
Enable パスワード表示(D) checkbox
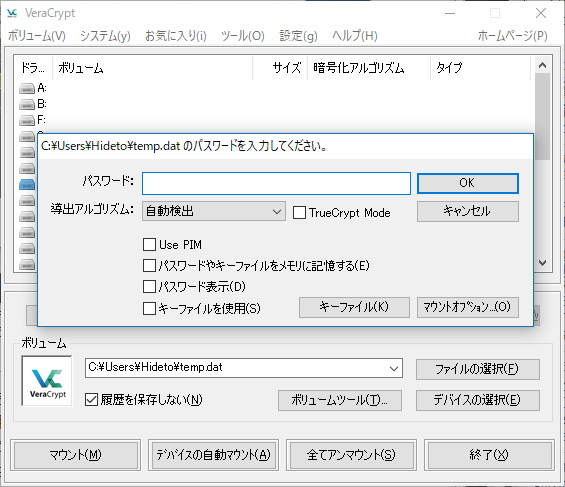(150, 287)
